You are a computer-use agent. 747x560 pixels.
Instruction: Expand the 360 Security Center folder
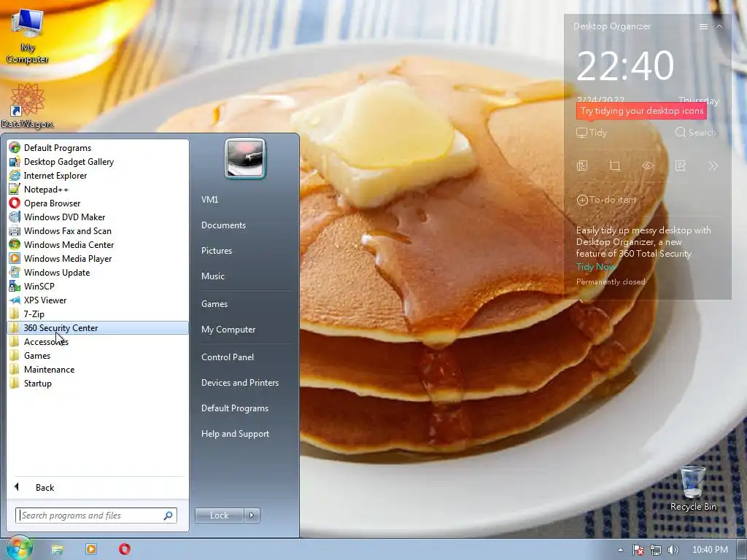[x=98, y=327]
